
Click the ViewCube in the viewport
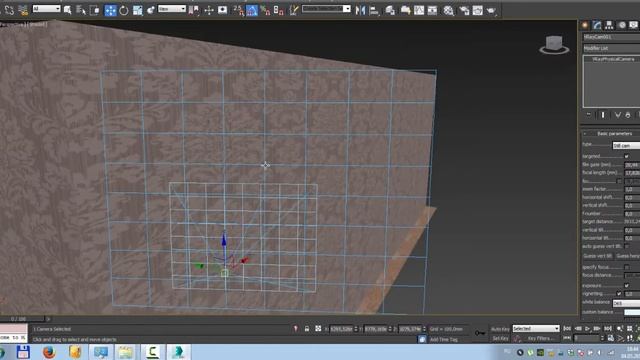click(554, 44)
